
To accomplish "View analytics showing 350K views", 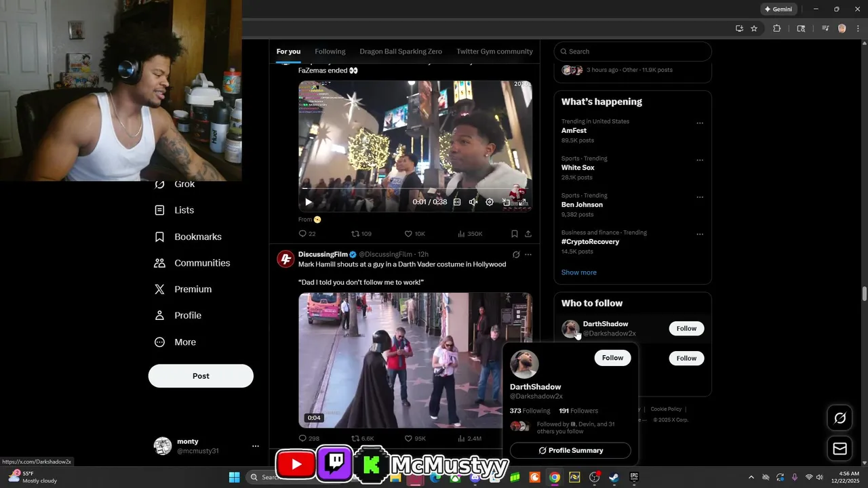I will pos(470,234).
